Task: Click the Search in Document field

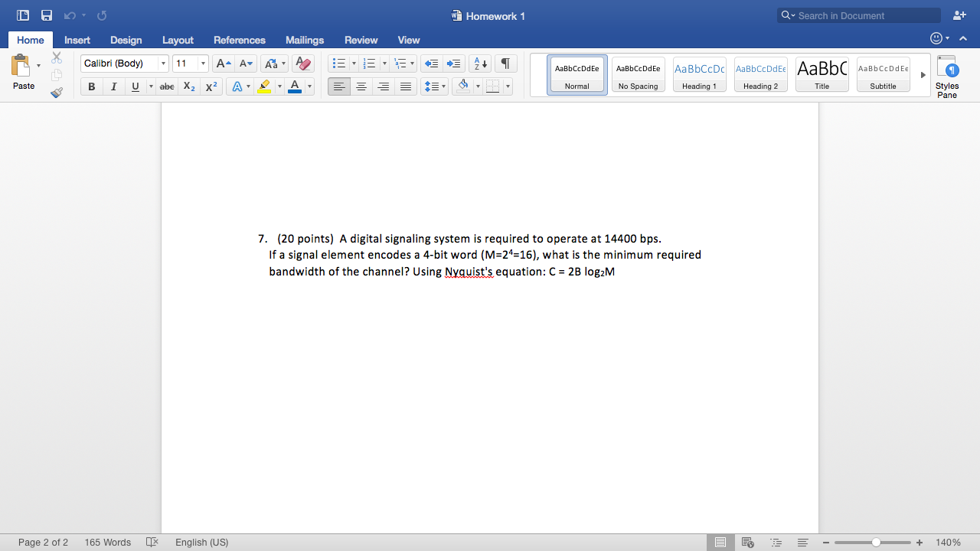Action: pos(865,15)
